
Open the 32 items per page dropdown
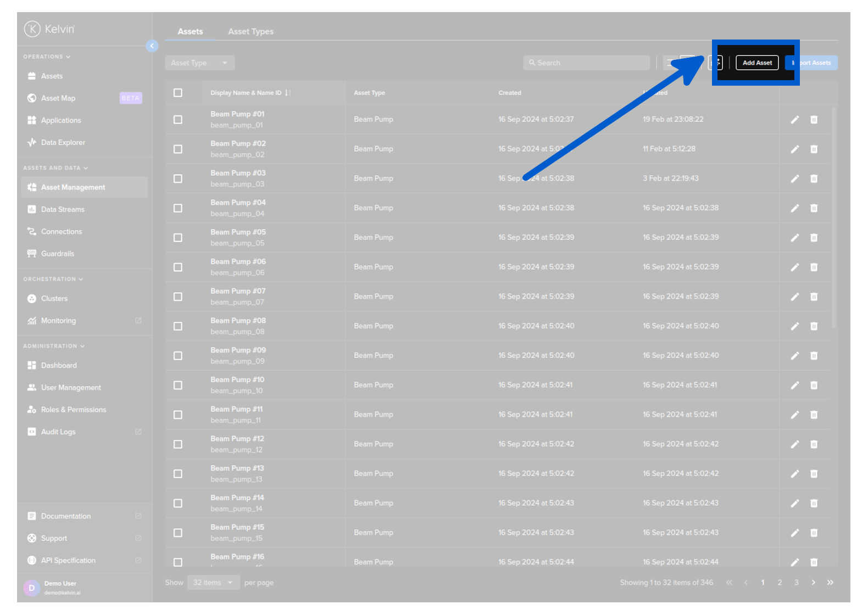pyautogui.click(x=213, y=583)
